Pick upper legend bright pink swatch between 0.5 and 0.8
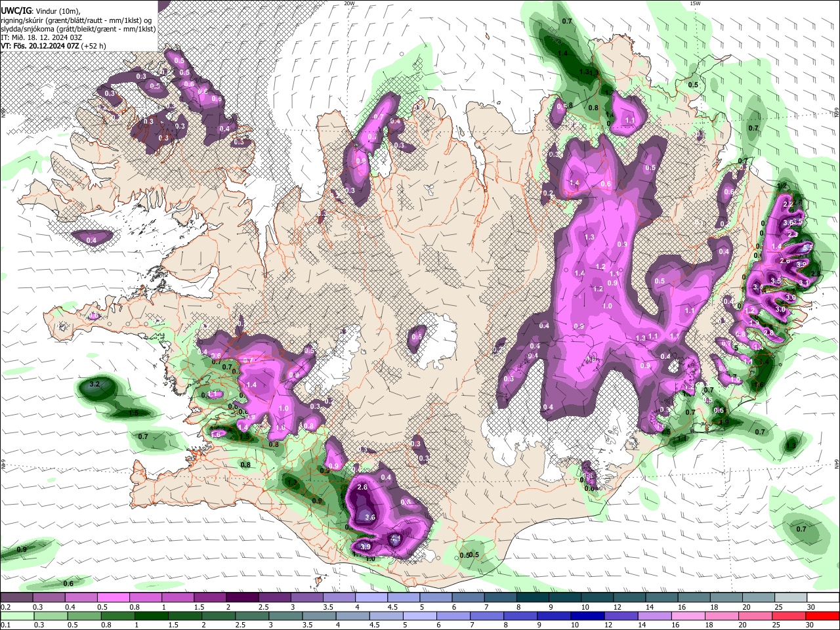 113,598
